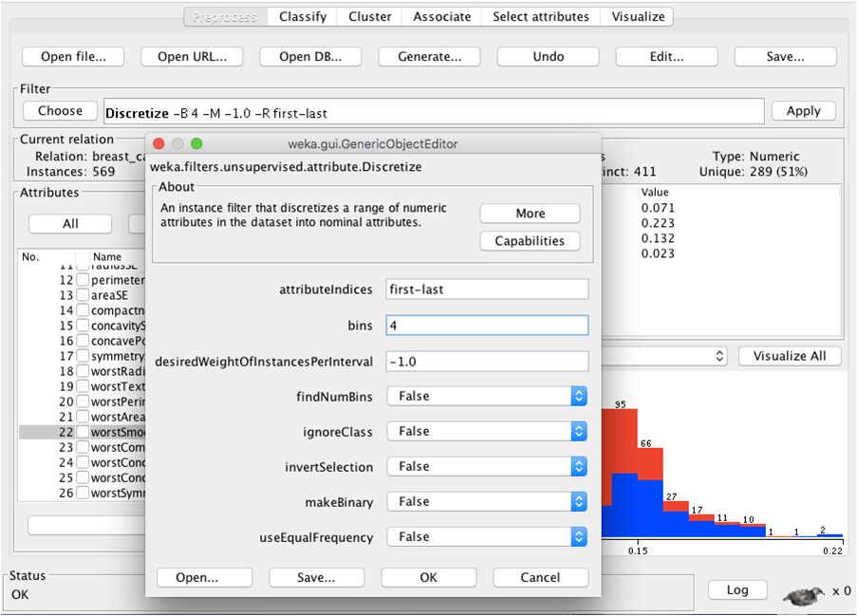The width and height of the screenshot is (857, 616).
Task: Tick the checkbox for attribute 17 symmetry
Action: pos(83,356)
